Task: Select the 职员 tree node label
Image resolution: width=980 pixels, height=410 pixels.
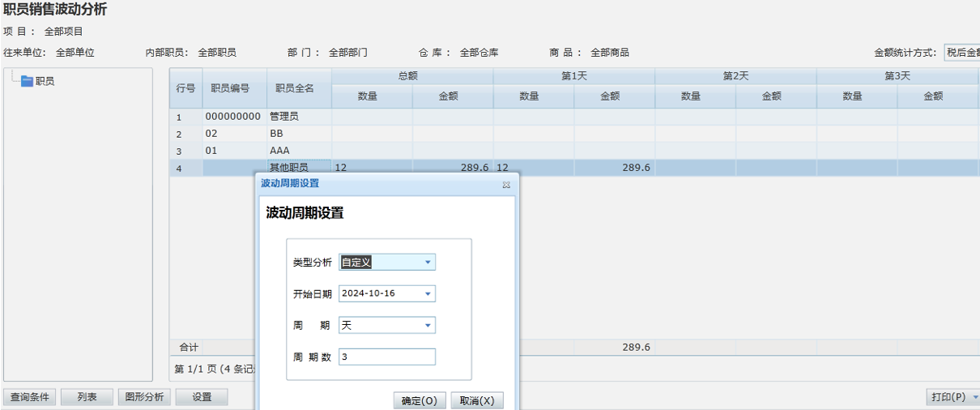Action: click(x=45, y=81)
